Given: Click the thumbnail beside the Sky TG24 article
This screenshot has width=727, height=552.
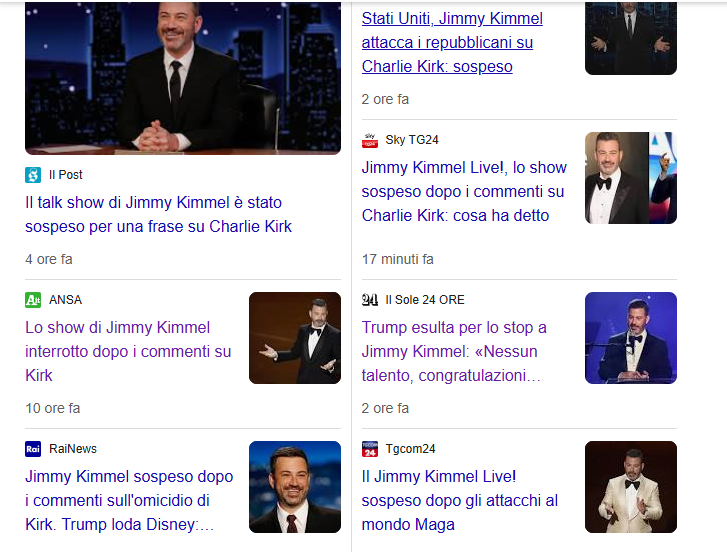Looking at the screenshot, I should 630,178.
